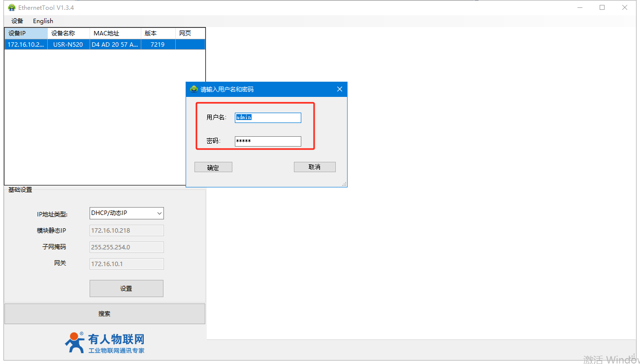Click the 子网掩码 field showing 255.255.254.0
Screen dimensions: 640x364
[127, 247]
